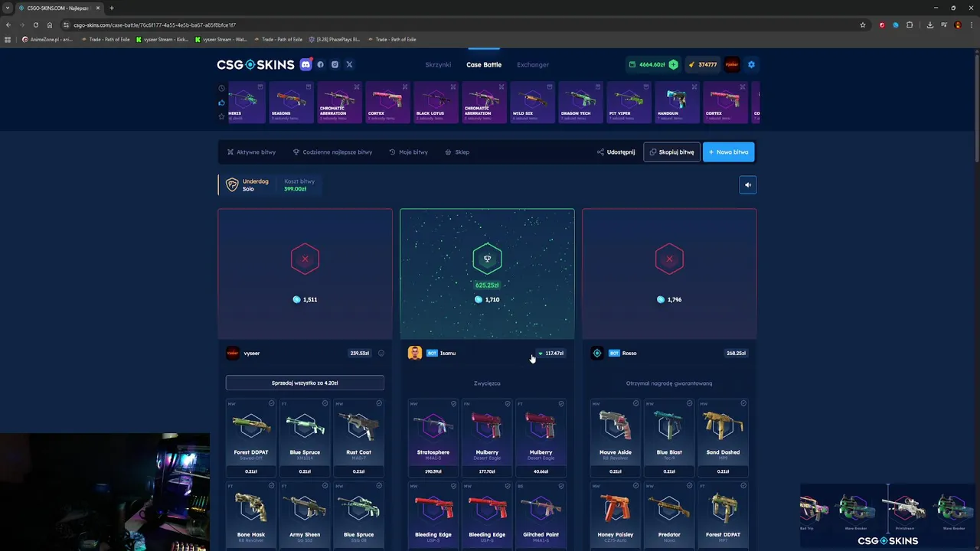This screenshot has width=980, height=551.
Task: Toggle checkmark on Sand Dashed card
Action: [x=743, y=403]
